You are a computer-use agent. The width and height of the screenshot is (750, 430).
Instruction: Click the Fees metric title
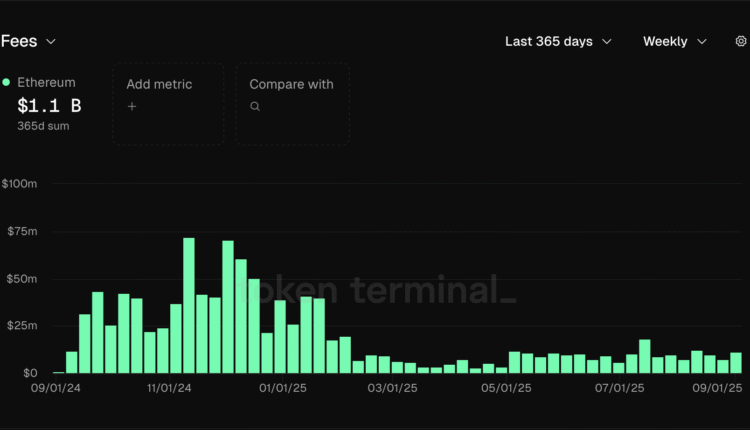coord(19,41)
